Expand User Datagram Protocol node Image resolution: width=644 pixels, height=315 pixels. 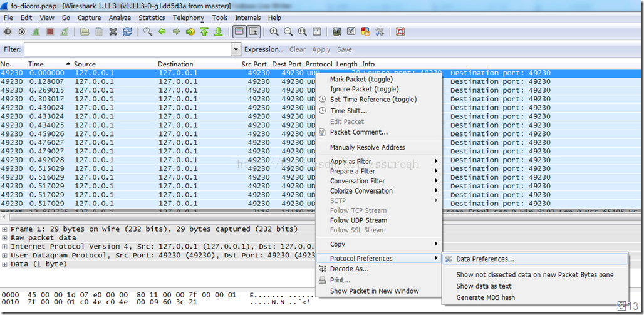4,256
